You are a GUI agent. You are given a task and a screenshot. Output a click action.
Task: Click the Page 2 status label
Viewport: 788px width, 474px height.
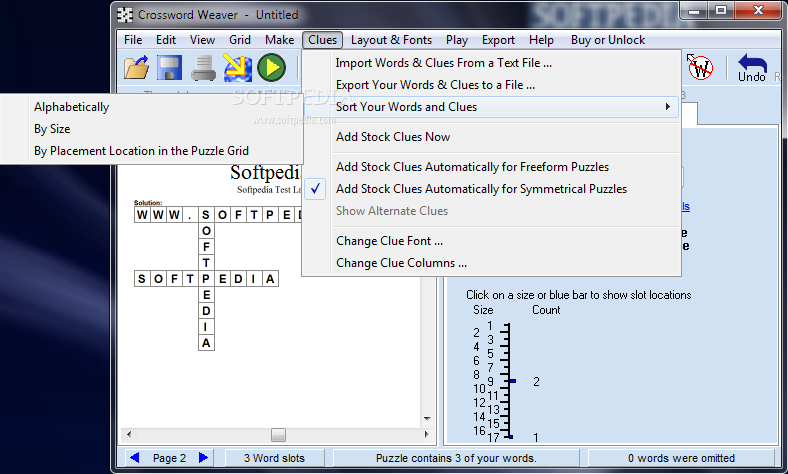169,458
